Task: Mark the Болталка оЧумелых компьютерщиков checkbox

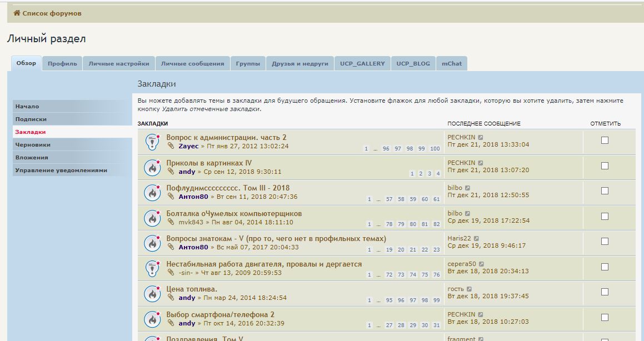Action: (605, 216)
